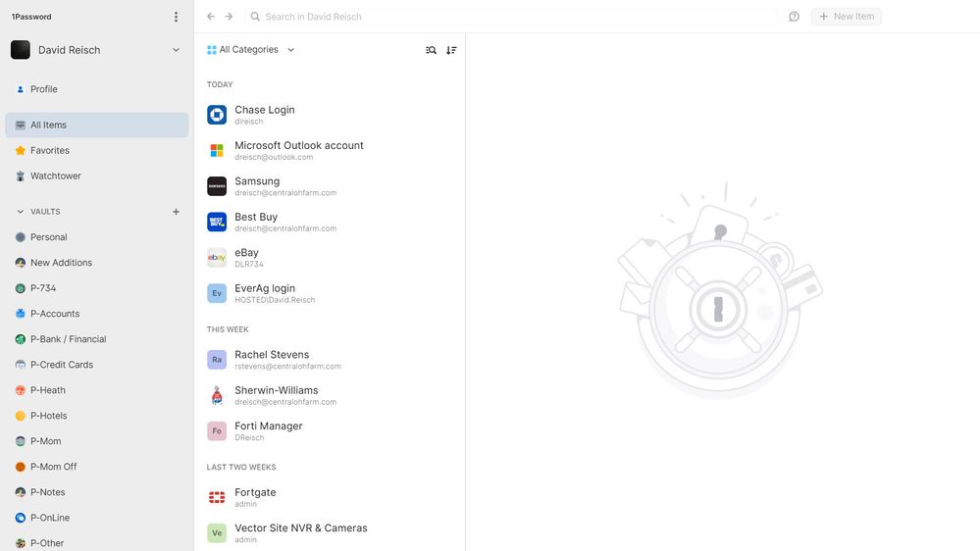Click the Chase logo icon
Image resolution: width=980 pixels, height=551 pixels.
point(217,115)
